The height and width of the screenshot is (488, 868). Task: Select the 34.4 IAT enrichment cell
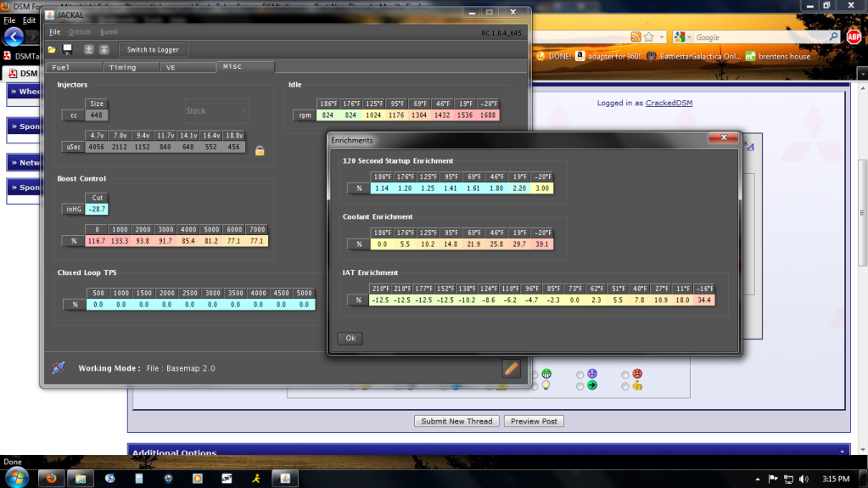[x=704, y=300]
